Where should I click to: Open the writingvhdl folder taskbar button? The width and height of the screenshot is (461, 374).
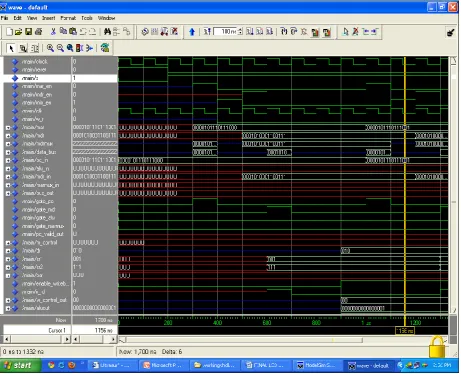[214, 366]
